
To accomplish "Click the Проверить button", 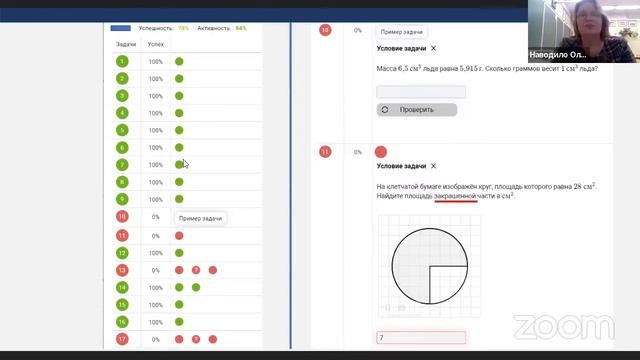I will (417, 110).
